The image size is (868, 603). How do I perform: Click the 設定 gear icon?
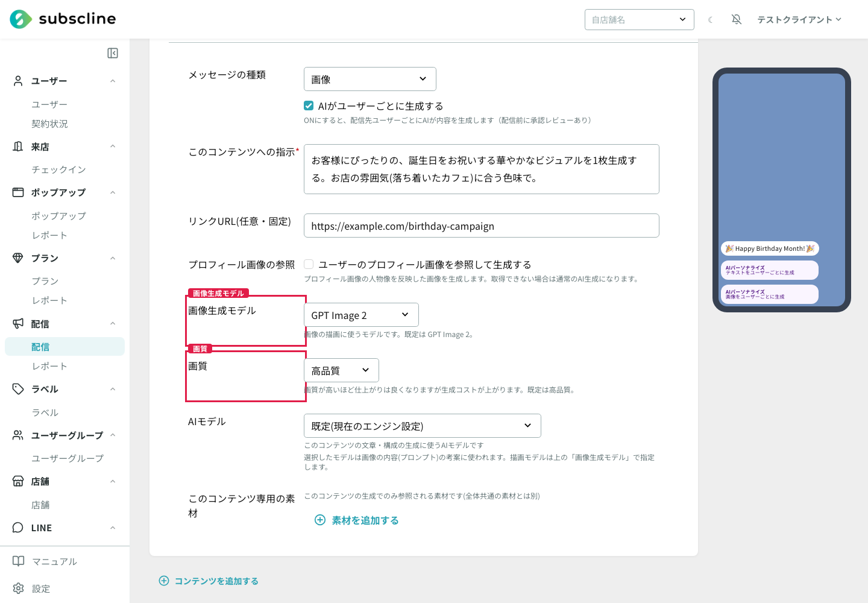coord(19,589)
